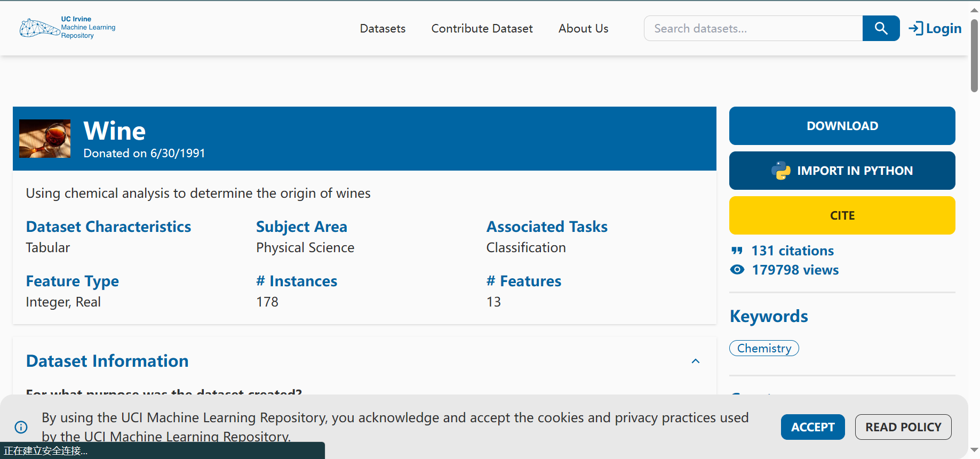980x459 pixels.
Task: Click the info icon in cookie banner
Action: coord(21,427)
